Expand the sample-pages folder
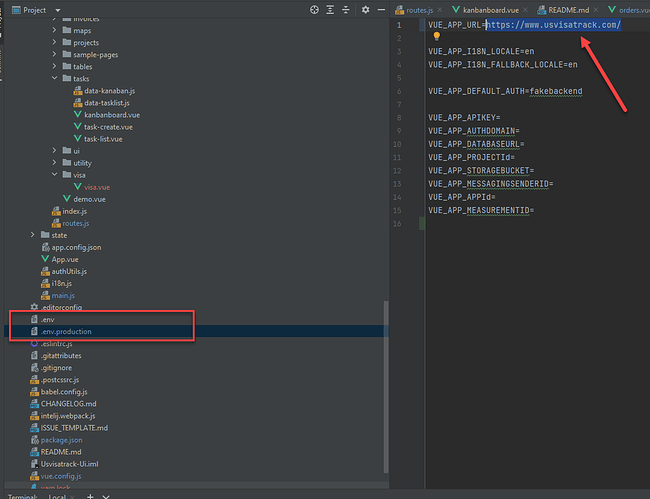This screenshot has width=650, height=499. (x=54, y=54)
